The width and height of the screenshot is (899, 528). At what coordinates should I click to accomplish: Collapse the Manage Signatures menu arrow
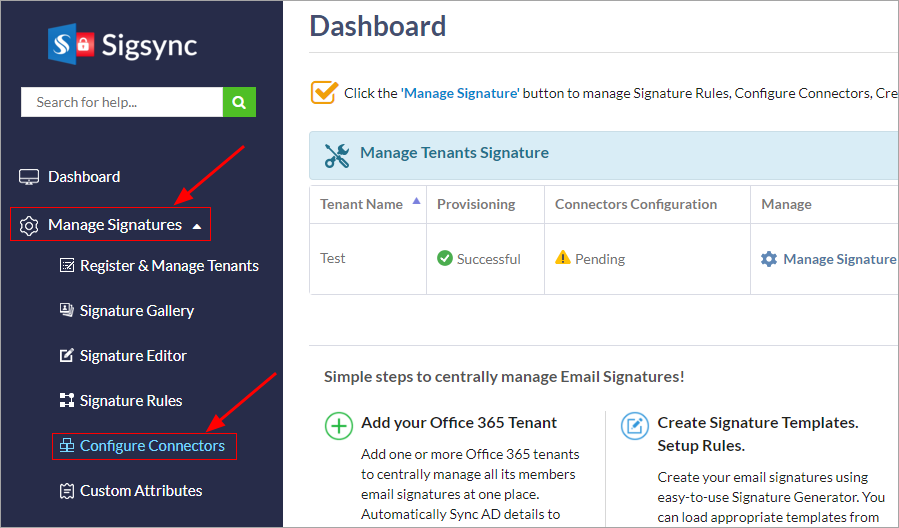tap(197, 226)
